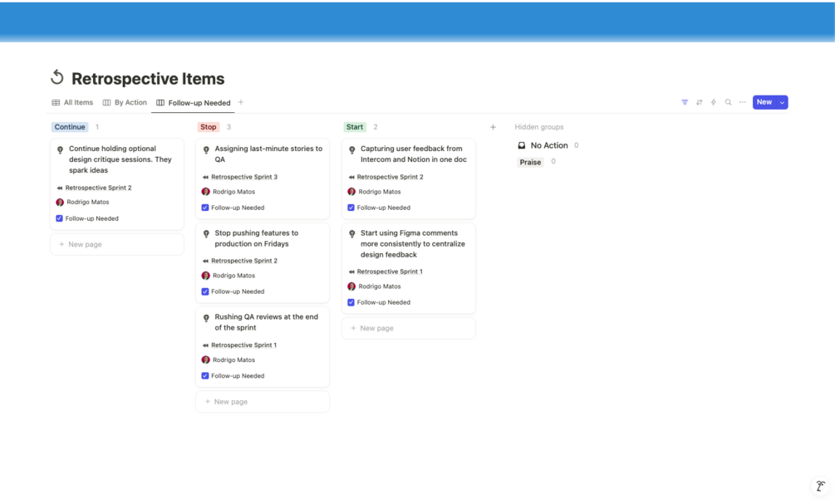Uncheck Follow-up Needed on Stop pushing features card
This screenshot has height=504, width=835.
tap(205, 291)
